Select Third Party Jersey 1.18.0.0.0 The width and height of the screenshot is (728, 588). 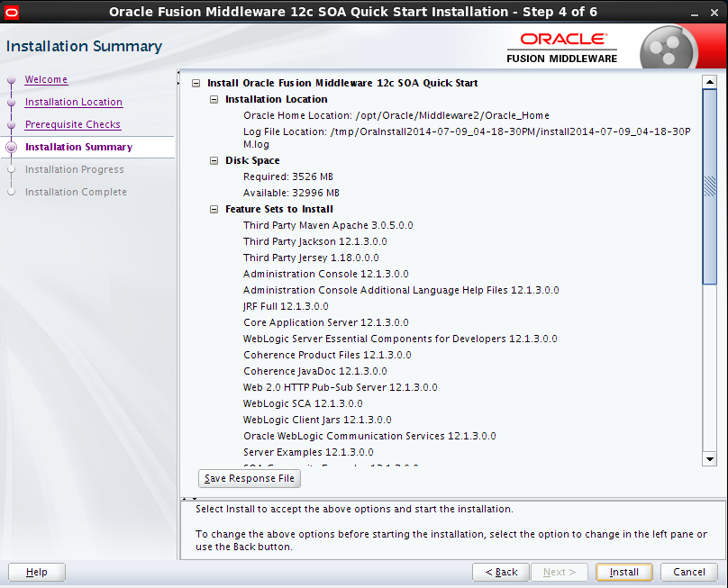click(311, 258)
